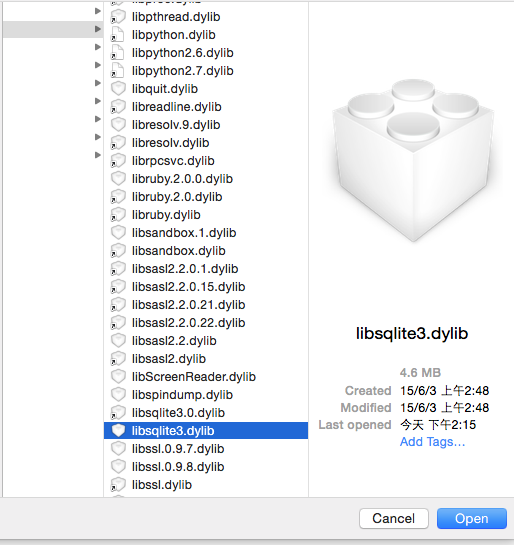
Task: Select libssl.dylib in the list
Action: [x=206, y=485]
